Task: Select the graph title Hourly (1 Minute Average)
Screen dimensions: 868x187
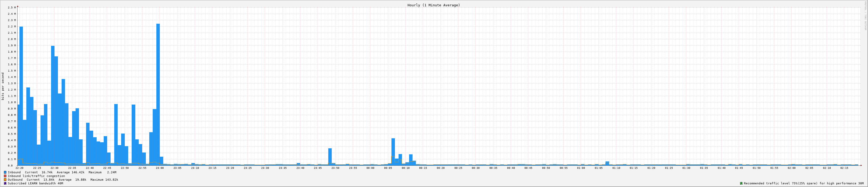Action: (433, 5)
